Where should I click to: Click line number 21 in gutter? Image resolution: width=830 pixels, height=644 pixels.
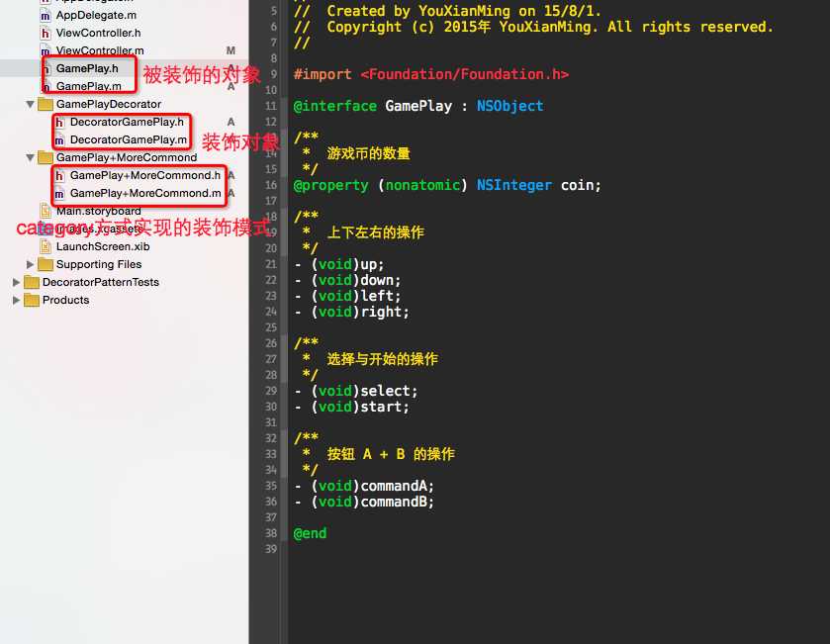click(271, 264)
